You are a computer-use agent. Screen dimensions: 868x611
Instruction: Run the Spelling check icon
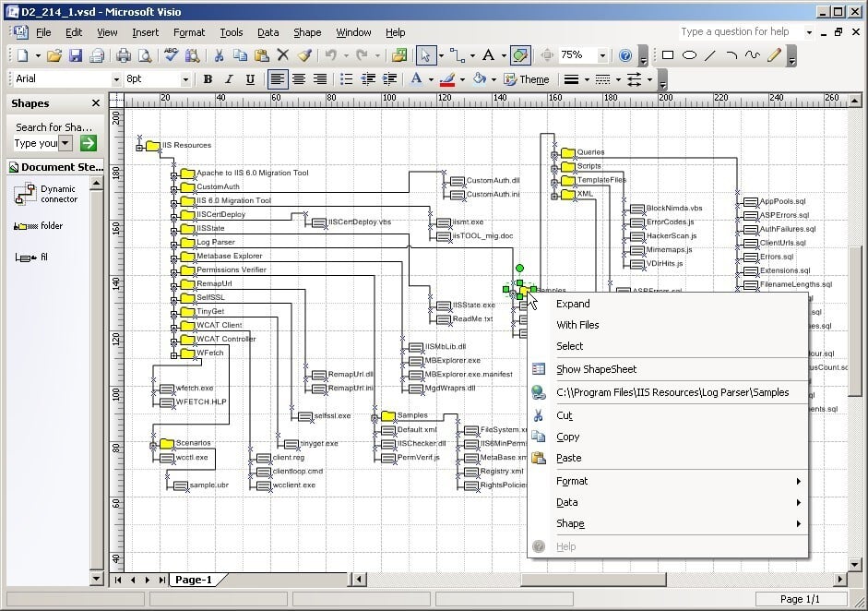[x=171, y=55]
